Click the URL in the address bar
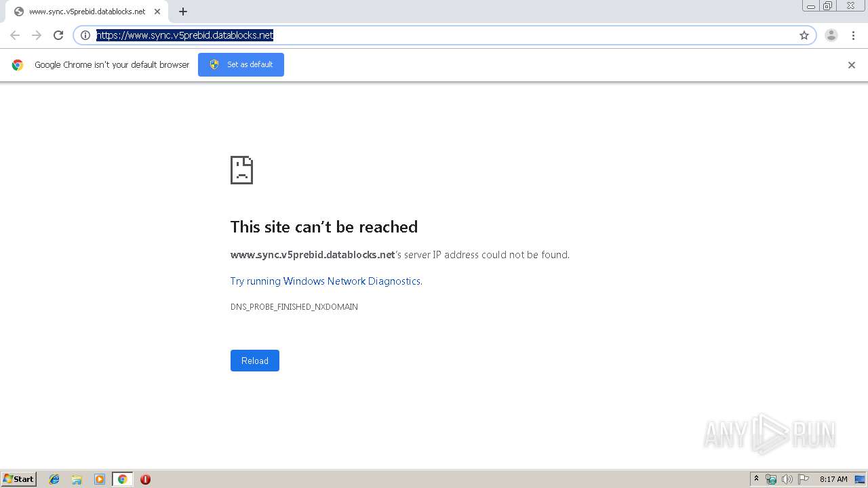Viewport: 868px width, 488px height. pos(184,35)
